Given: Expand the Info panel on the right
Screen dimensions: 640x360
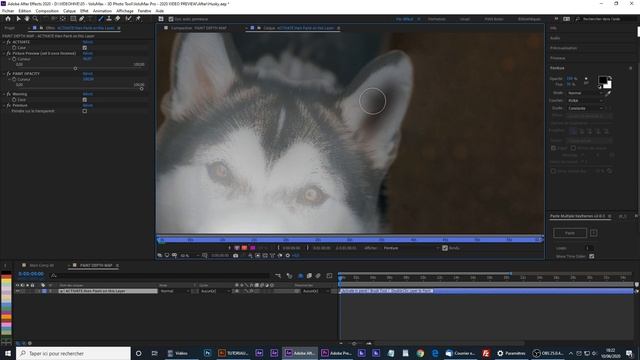Looking at the screenshot, I should pos(553,28).
